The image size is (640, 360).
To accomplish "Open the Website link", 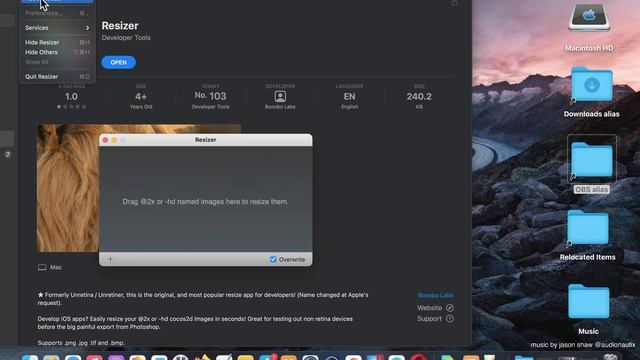I will tap(429, 308).
